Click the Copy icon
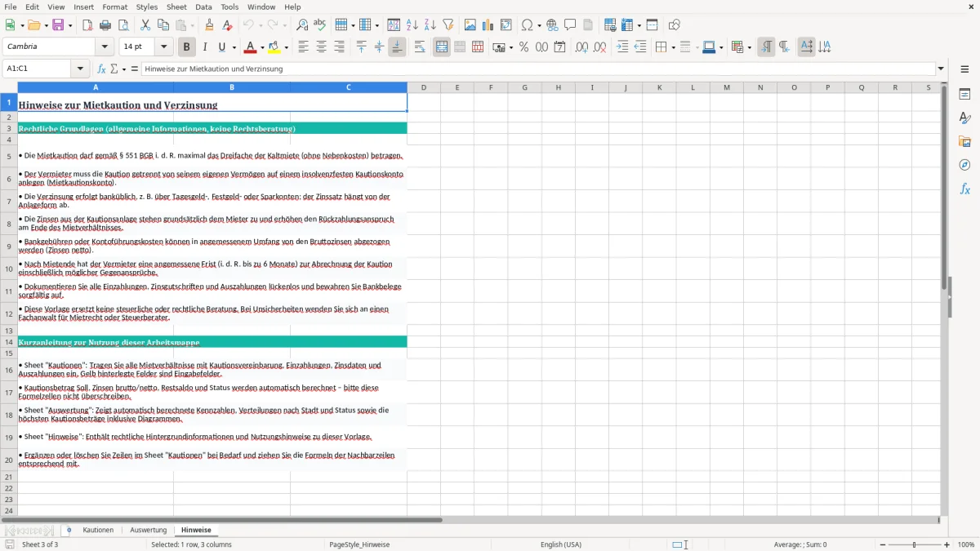Image resolution: width=980 pixels, height=551 pixels. pyautogui.click(x=163, y=25)
